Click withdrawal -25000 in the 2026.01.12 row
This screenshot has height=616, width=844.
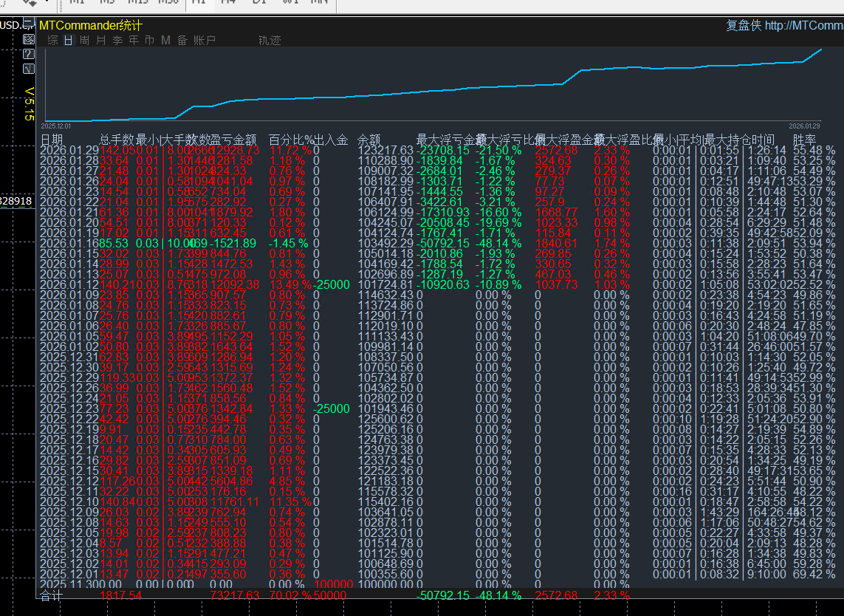tap(331, 285)
